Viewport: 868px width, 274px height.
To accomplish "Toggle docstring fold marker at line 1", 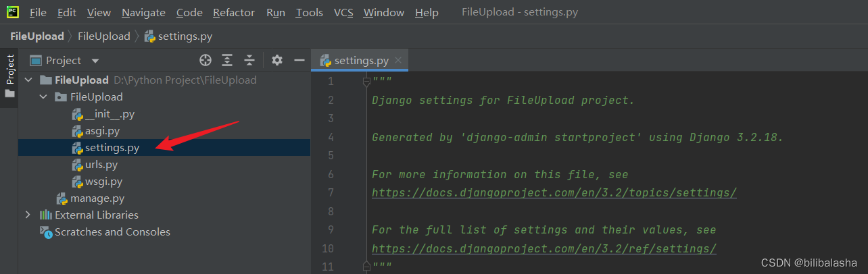I will pos(366,82).
